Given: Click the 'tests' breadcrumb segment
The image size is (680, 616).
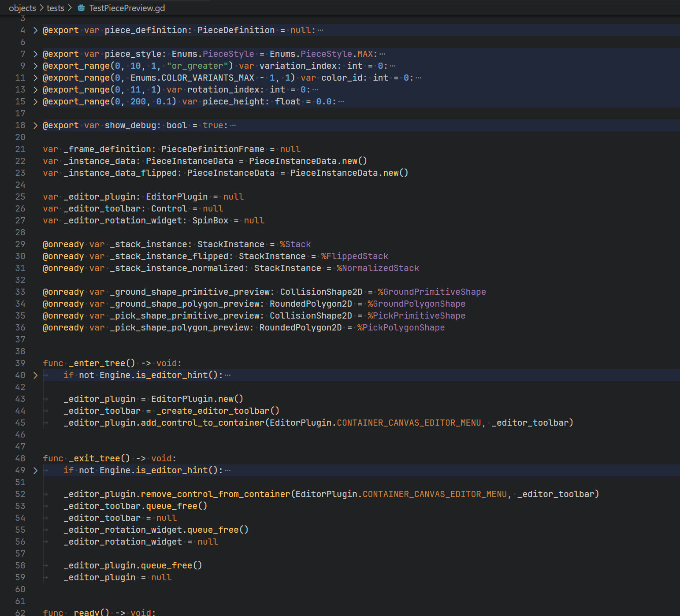Looking at the screenshot, I should click(x=56, y=8).
